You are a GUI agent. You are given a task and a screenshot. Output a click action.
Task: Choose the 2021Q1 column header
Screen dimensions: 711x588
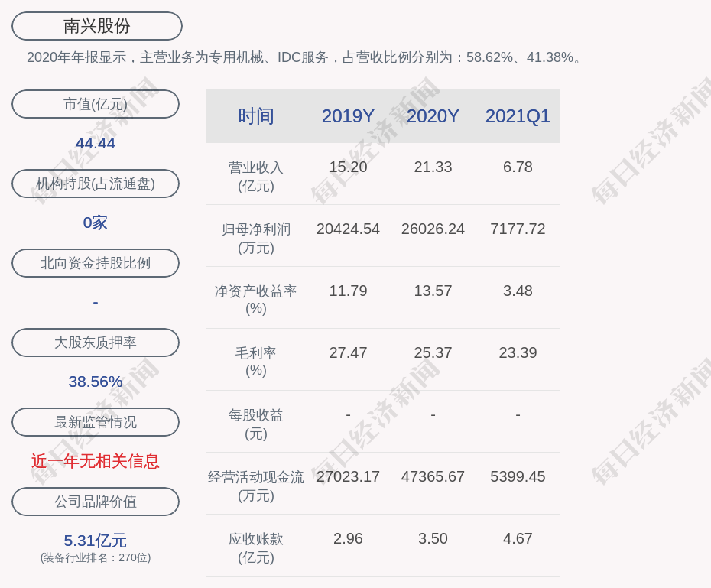[518, 116]
